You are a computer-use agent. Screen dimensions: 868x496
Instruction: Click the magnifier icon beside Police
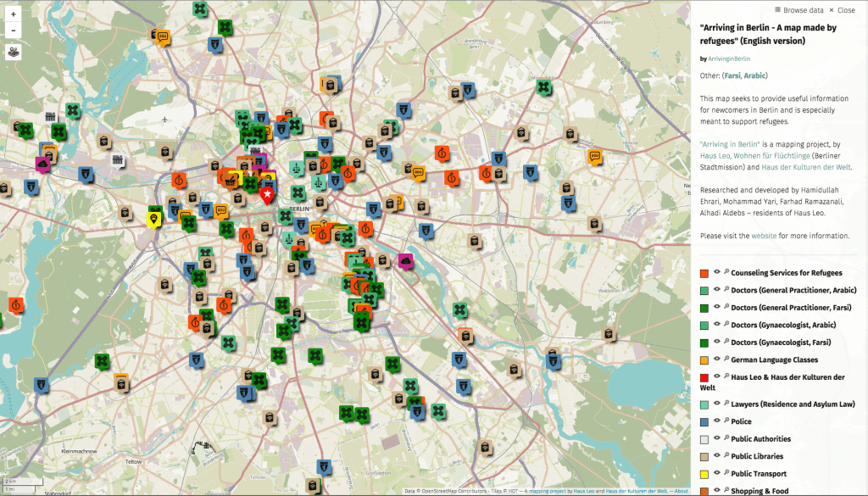point(726,421)
